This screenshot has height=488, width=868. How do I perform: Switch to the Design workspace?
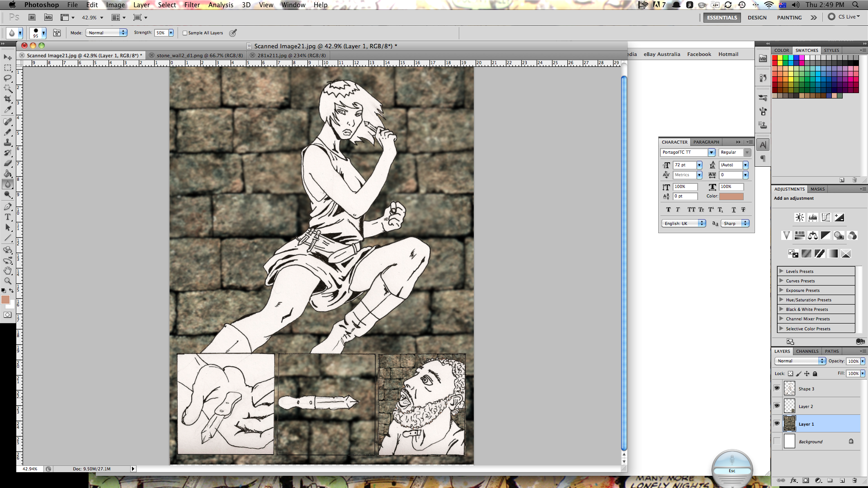[757, 18]
